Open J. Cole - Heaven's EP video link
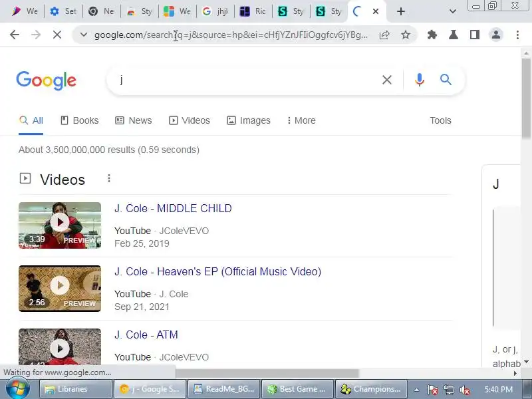532x399 pixels. point(218,271)
